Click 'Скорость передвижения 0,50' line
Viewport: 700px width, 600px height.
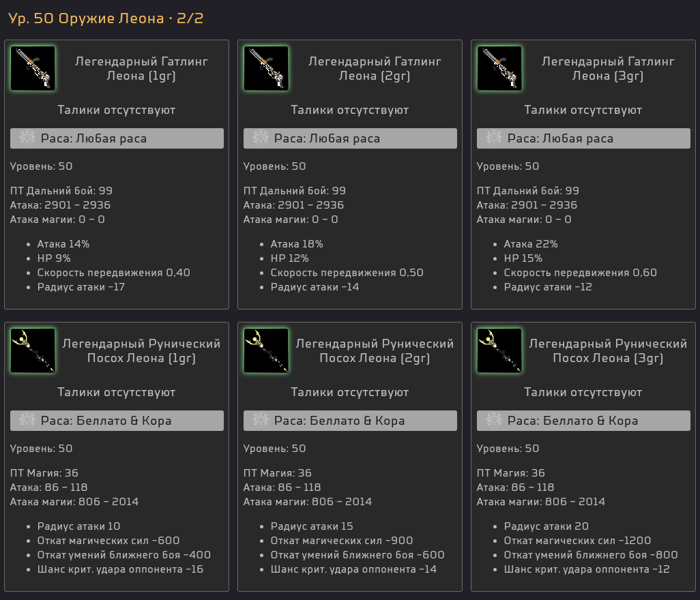(347, 273)
